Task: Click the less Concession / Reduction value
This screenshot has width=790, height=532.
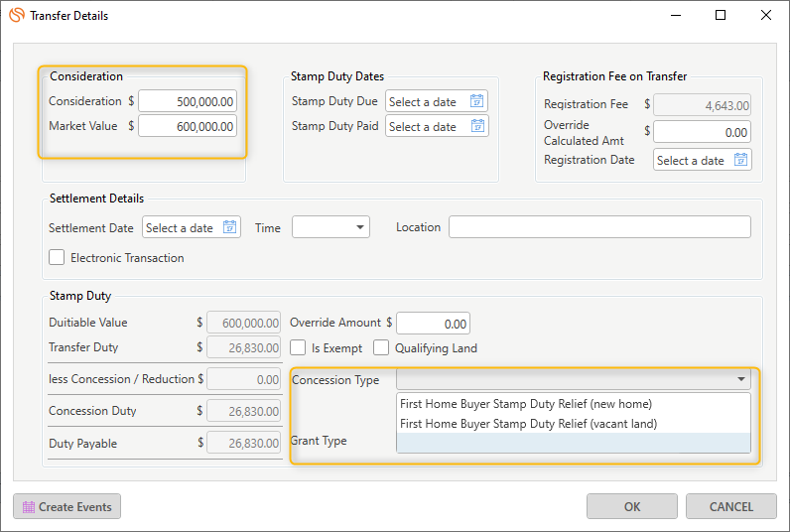Action: coord(243,379)
